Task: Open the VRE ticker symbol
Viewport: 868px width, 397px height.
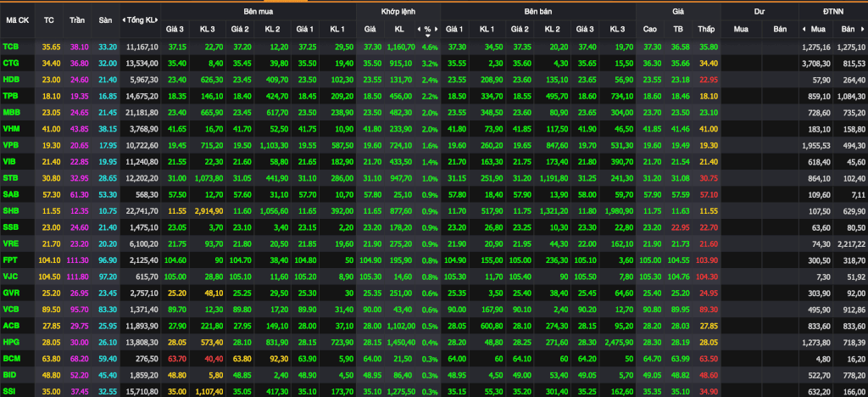Action: point(10,245)
